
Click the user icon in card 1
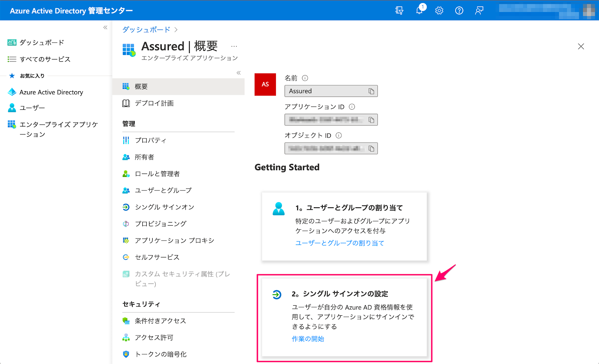point(279,209)
